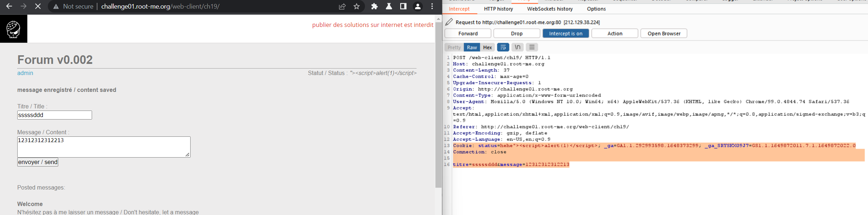Forward the intercepted request
This screenshot has width=868, height=215.
468,33
